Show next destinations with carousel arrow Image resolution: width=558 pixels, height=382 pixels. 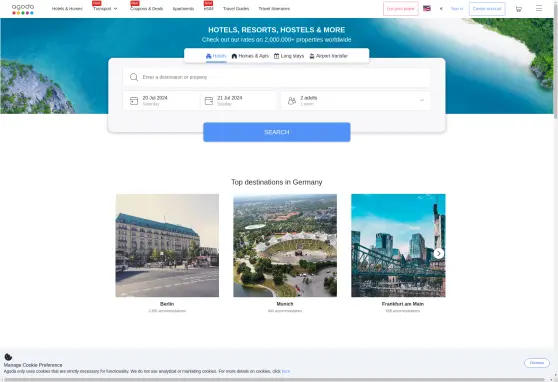coord(438,253)
